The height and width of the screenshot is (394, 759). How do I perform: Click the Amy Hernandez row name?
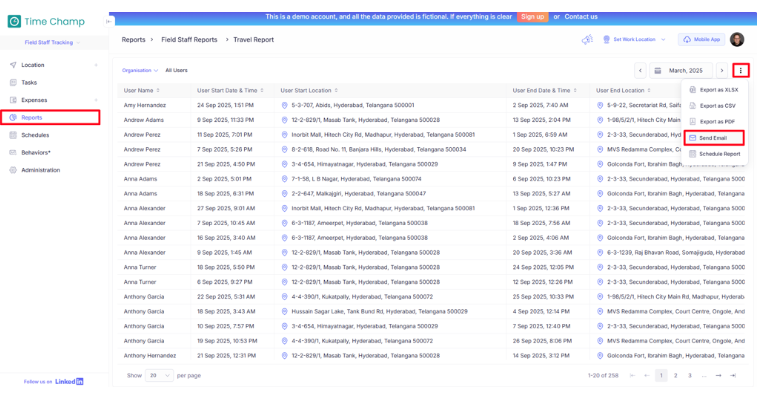click(145, 105)
